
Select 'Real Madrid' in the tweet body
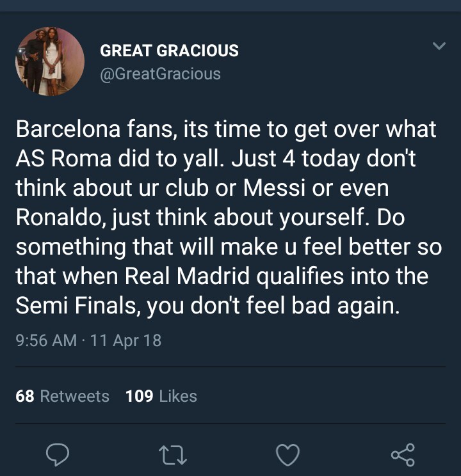pyautogui.click(x=187, y=276)
